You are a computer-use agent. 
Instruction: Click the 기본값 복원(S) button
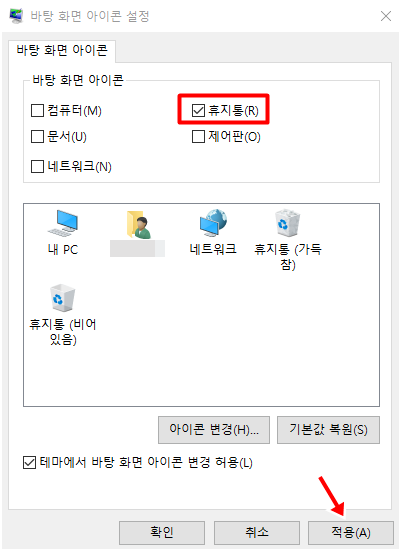tap(328, 430)
